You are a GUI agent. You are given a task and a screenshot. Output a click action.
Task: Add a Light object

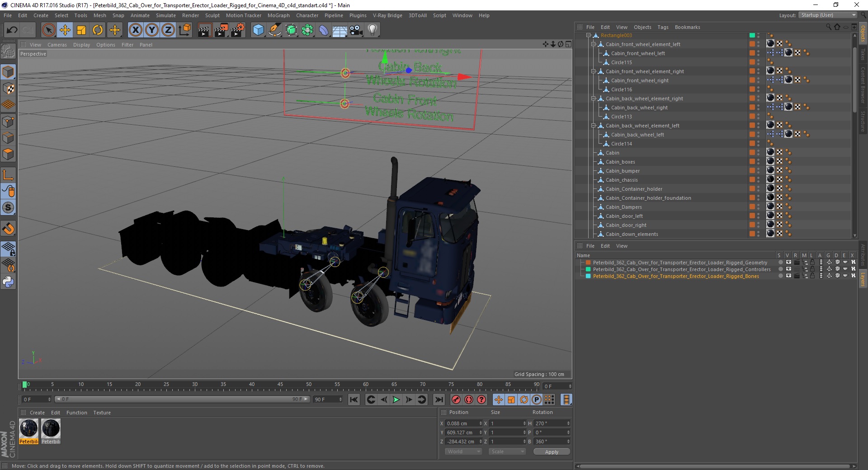click(x=373, y=30)
